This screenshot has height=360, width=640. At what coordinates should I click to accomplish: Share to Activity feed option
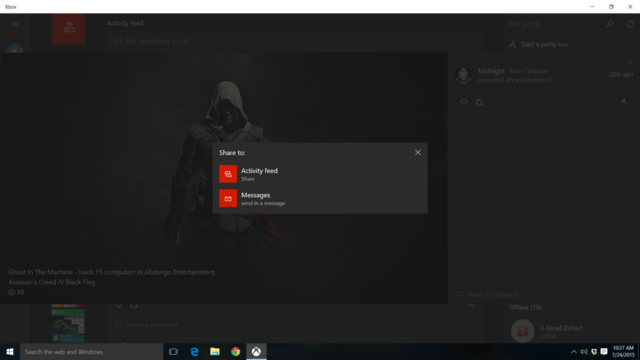point(320,174)
